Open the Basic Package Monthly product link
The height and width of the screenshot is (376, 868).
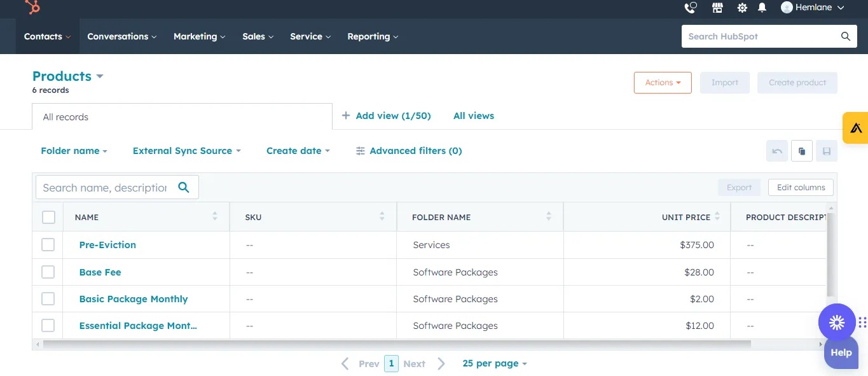(x=134, y=299)
